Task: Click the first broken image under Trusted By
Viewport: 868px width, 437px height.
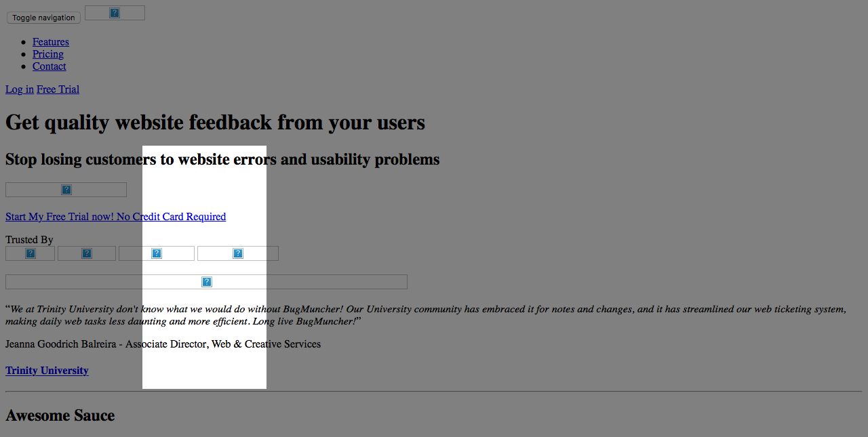Action: click(x=30, y=253)
